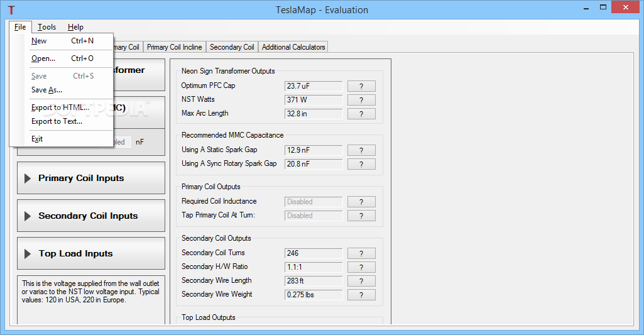644x335 pixels.
Task: Expand the Top Load Inputs section
Action: coord(90,254)
